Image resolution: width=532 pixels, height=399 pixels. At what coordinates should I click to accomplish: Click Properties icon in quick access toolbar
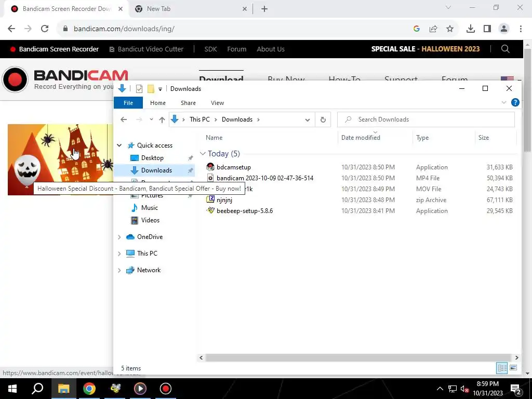[x=139, y=89]
